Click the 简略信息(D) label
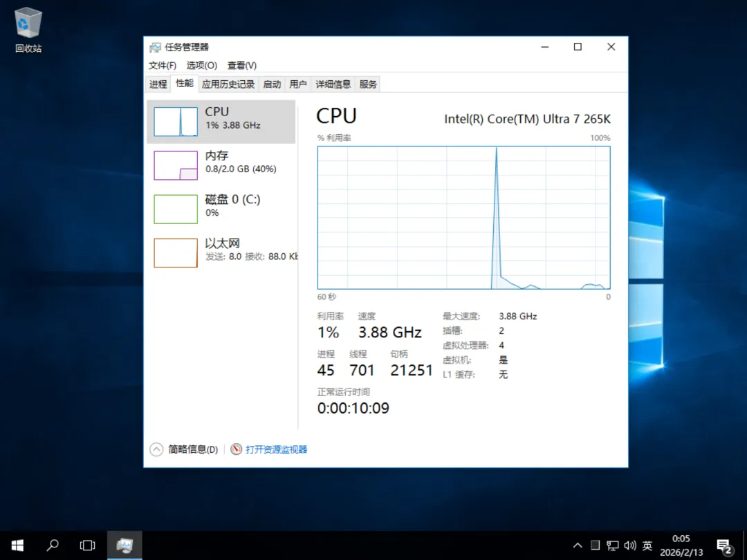 pyautogui.click(x=193, y=449)
